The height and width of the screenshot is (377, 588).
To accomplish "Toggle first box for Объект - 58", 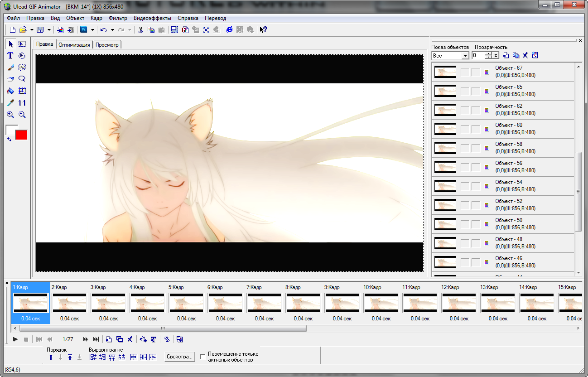I will click(465, 148).
